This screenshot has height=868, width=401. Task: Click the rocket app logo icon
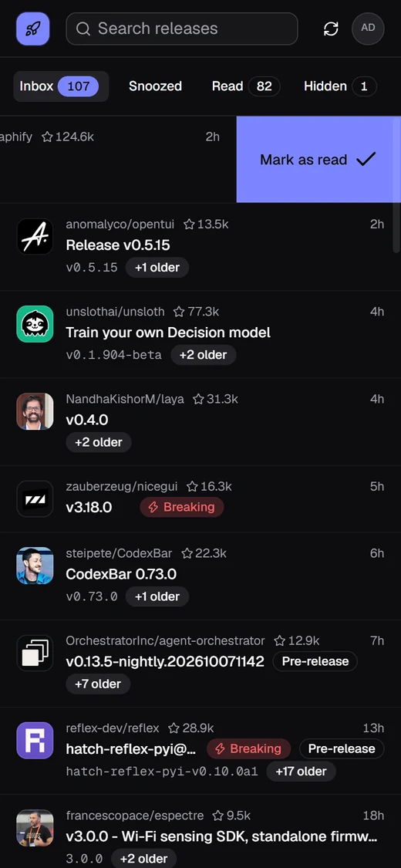[x=32, y=29]
